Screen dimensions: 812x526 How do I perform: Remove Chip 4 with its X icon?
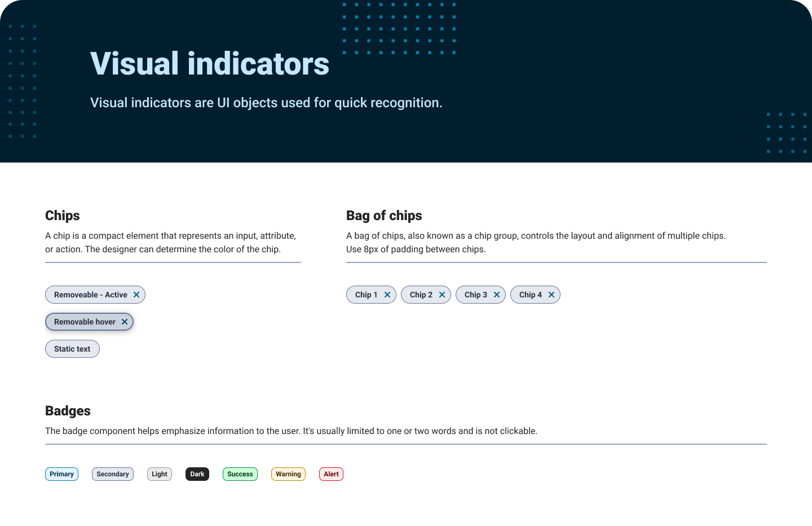551,295
